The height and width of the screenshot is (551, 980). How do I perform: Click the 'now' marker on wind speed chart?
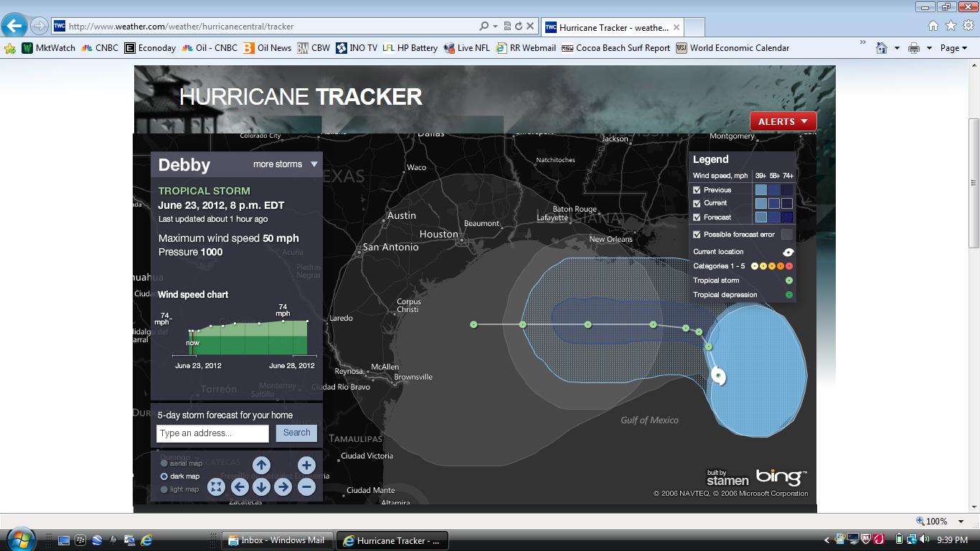192,343
